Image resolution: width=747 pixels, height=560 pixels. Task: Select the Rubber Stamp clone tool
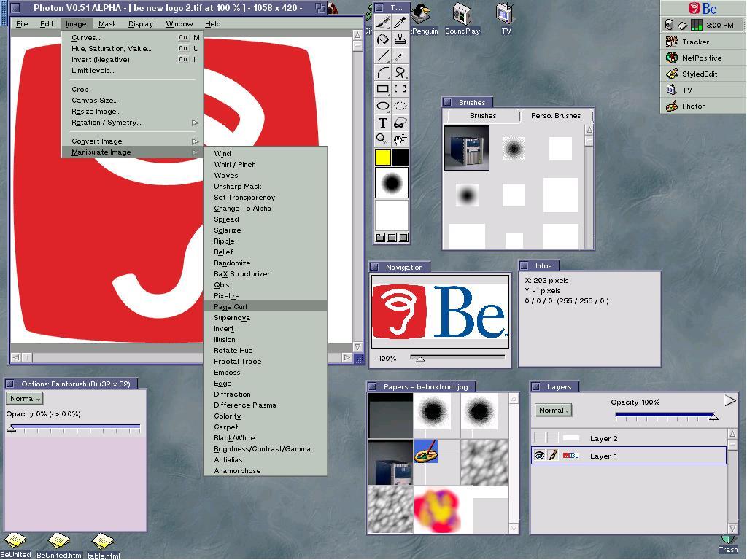click(x=400, y=39)
